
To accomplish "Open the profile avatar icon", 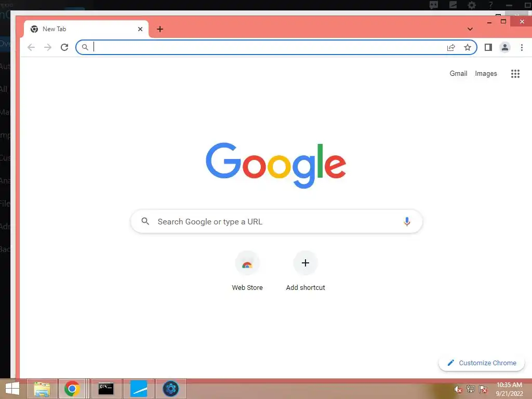I will (x=505, y=47).
